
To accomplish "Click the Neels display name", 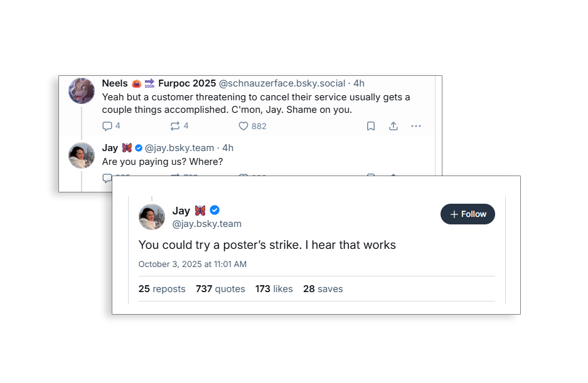I will pyautogui.click(x=115, y=83).
